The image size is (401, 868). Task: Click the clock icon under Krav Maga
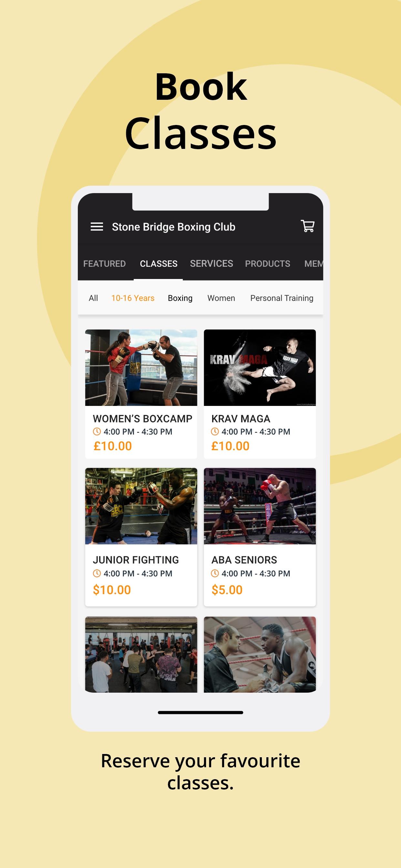215,431
